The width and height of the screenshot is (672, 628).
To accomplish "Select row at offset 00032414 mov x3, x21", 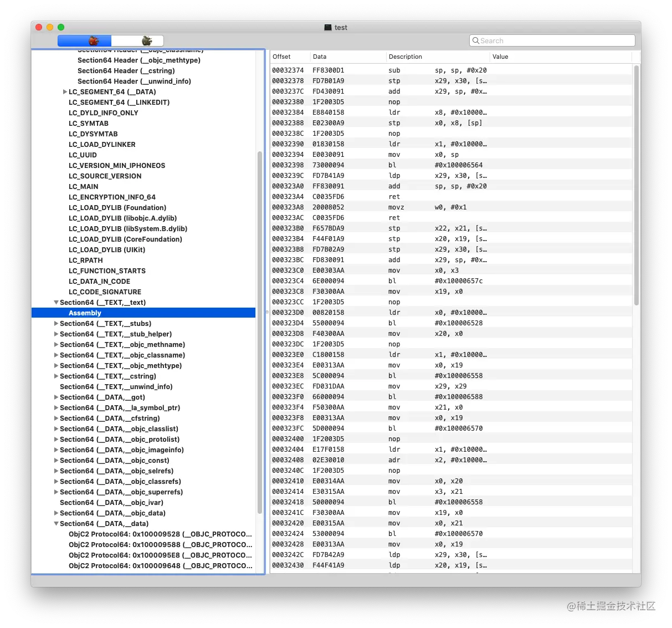I will coord(451,492).
